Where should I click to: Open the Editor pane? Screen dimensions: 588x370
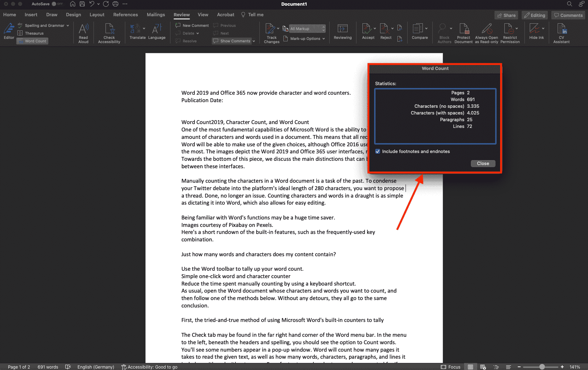pos(9,32)
